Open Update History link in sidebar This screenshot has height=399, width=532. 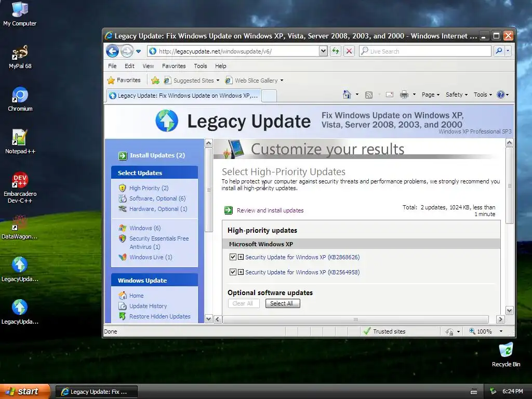click(x=148, y=306)
